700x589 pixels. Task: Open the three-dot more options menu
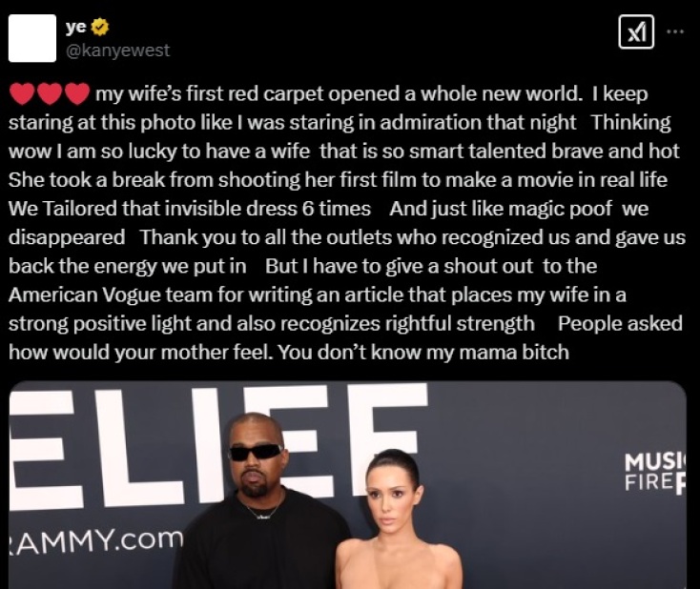click(675, 31)
